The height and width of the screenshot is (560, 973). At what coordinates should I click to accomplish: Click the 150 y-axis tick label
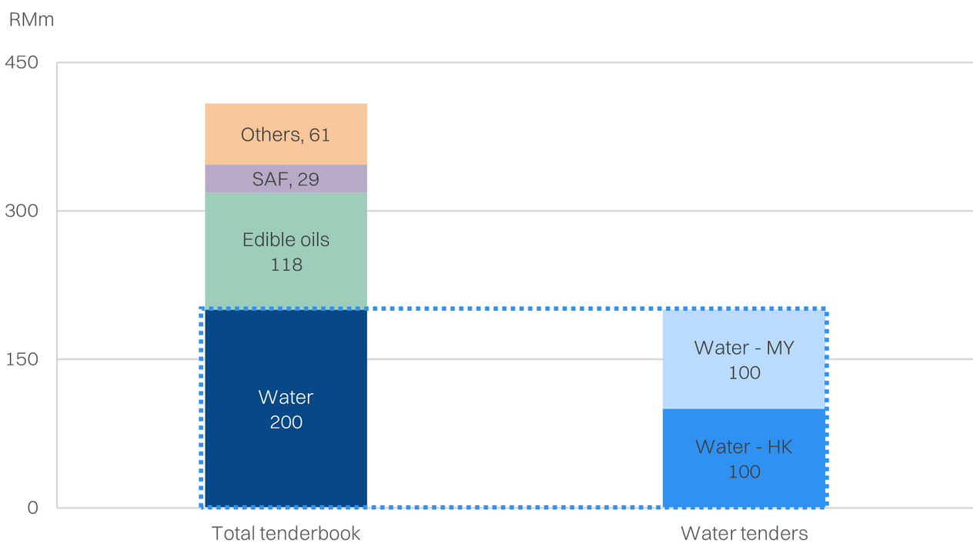point(22,359)
